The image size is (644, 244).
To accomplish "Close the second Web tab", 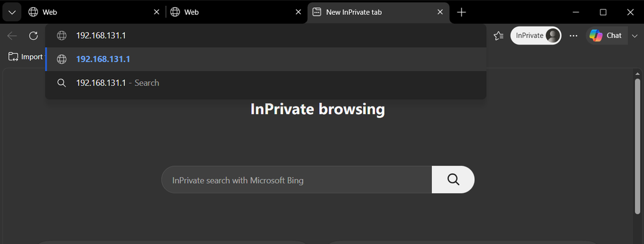I will (x=299, y=12).
